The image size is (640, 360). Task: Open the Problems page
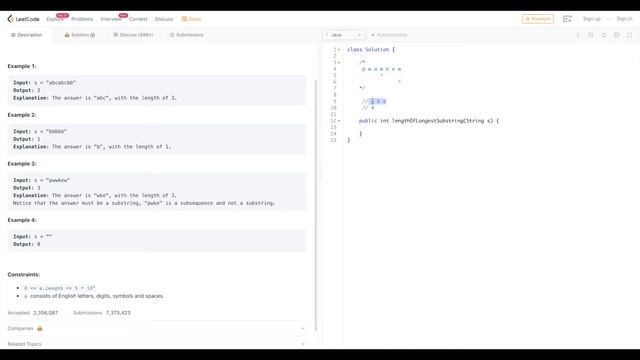pos(82,19)
